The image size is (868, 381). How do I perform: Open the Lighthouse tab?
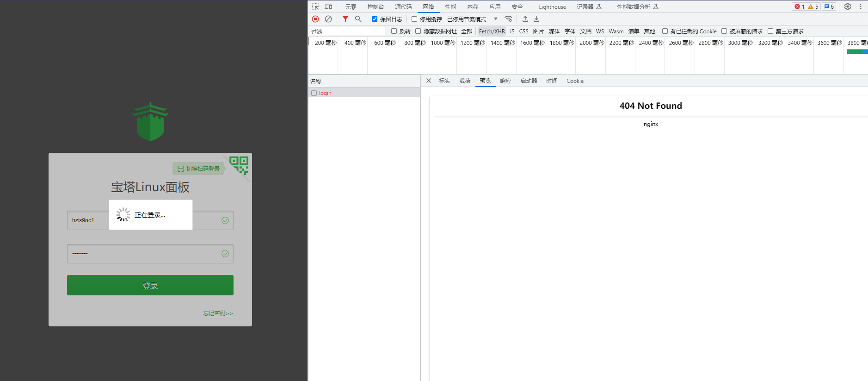[x=552, y=6]
